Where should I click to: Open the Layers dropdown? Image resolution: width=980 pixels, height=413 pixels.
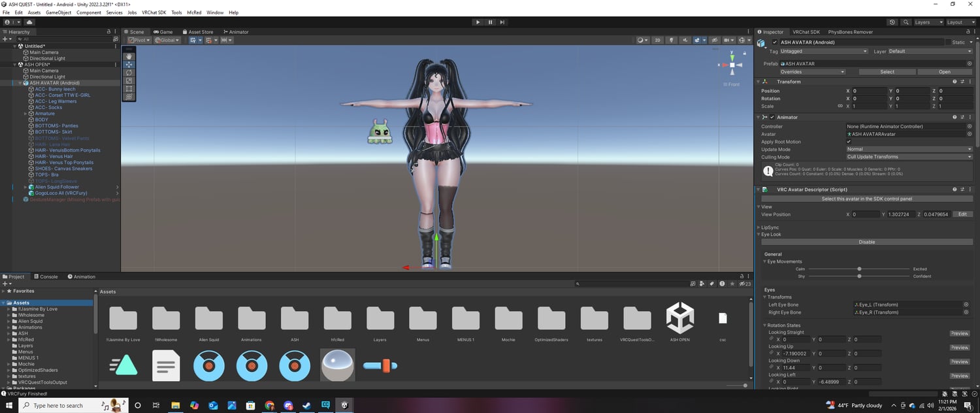click(928, 22)
